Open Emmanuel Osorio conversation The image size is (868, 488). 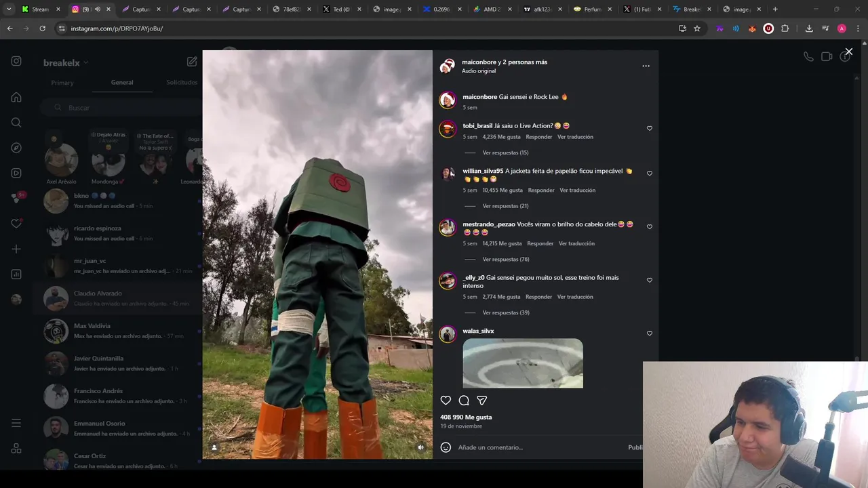[x=117, y=428]
